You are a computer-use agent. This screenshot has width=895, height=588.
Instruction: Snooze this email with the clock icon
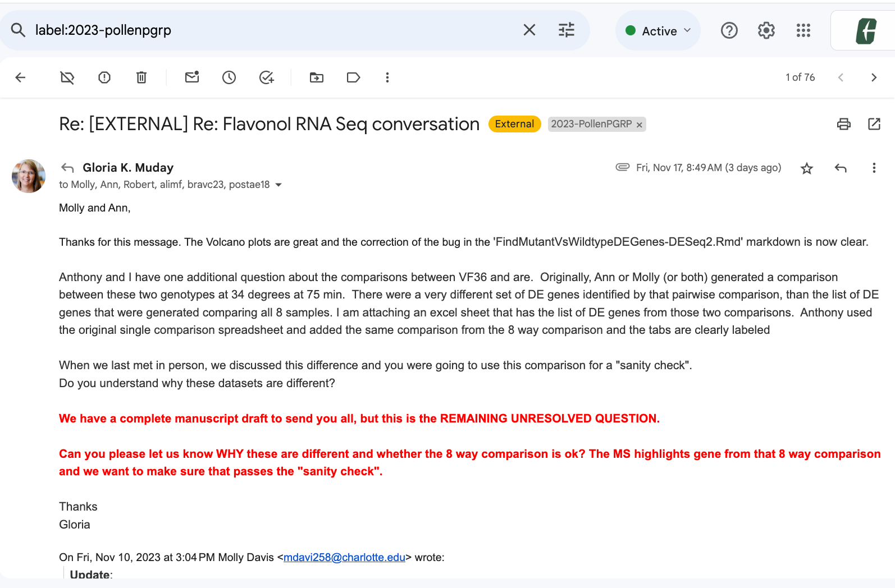(x=229, y=77)
